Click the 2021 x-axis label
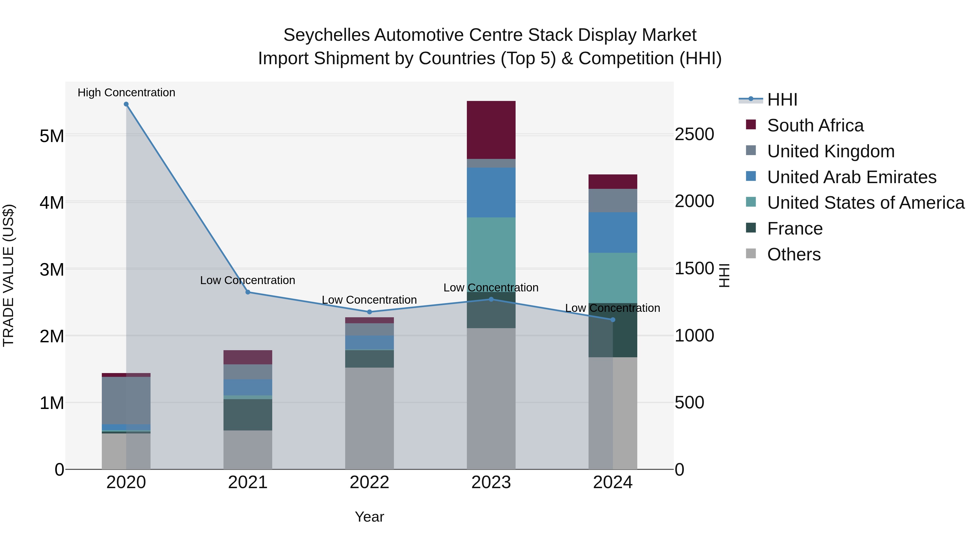This screenshot has height=551, width=980. click(248, 482)
